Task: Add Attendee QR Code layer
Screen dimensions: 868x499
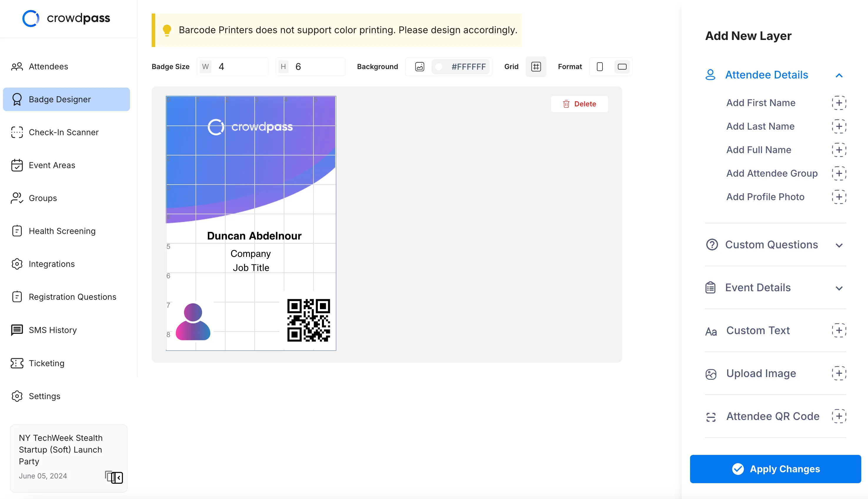Action: click(x=839, y=416)
